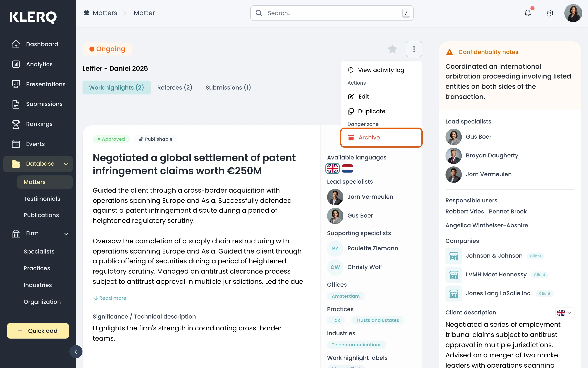Expand text with Read more
588x368 pixels.
pyautogui.click(x=110, y=298)
